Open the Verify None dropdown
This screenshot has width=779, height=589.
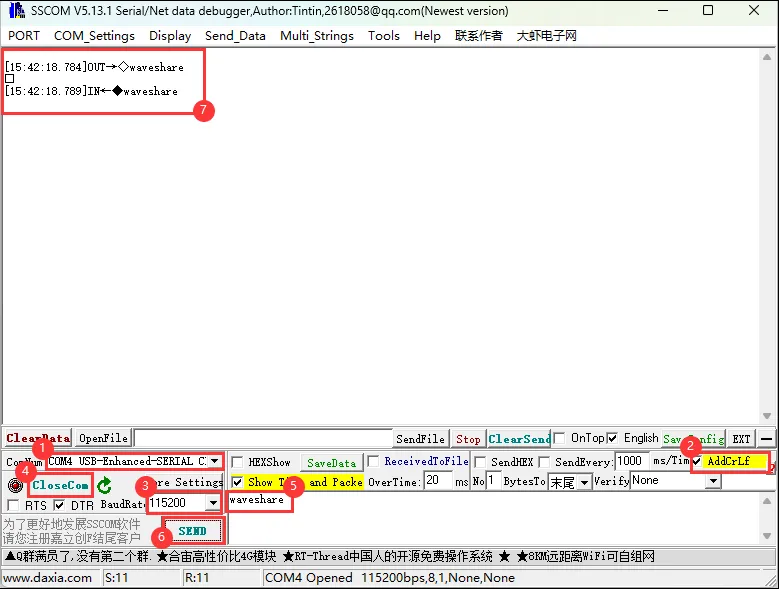pos(712,482)
